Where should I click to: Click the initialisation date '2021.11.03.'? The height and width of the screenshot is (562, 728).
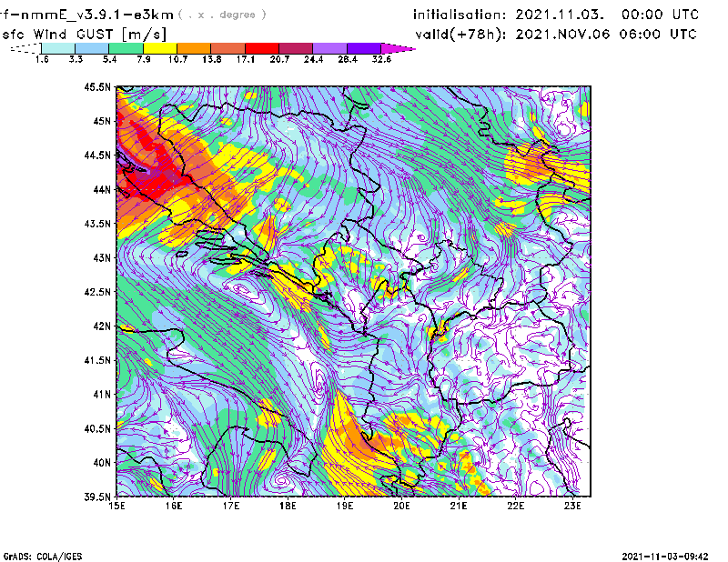tap(560, 15)
